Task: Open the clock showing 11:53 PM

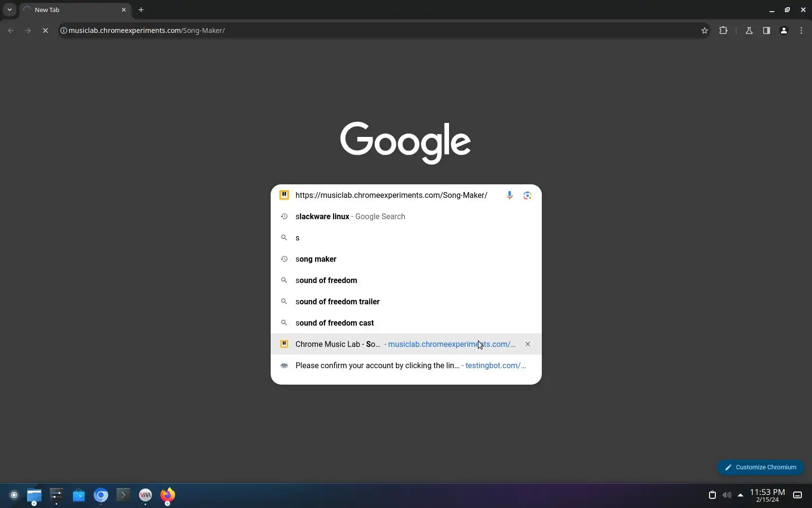Action: [x=768, y=495]
